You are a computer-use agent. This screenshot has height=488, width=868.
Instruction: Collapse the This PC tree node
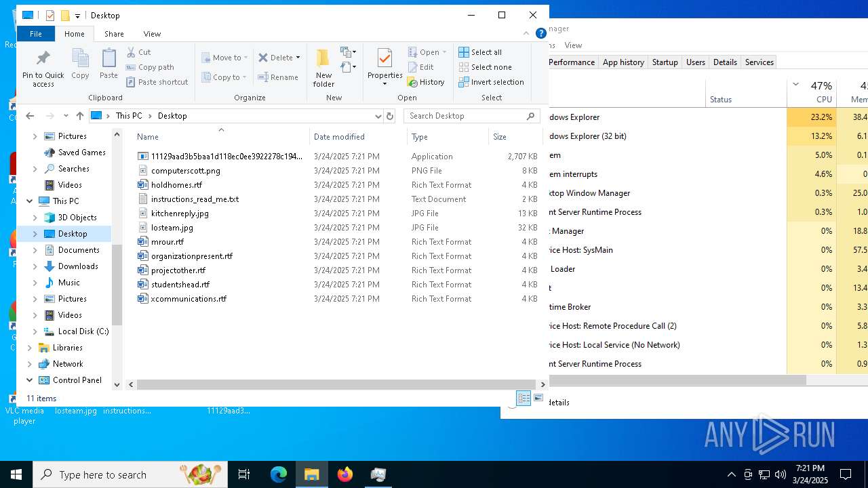point(30,201)
